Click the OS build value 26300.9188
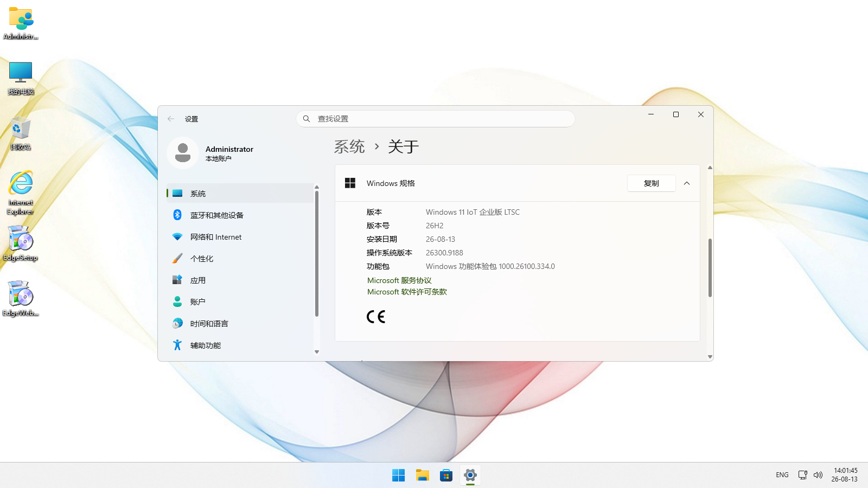868x488 pixels. [x=444, y=253]
